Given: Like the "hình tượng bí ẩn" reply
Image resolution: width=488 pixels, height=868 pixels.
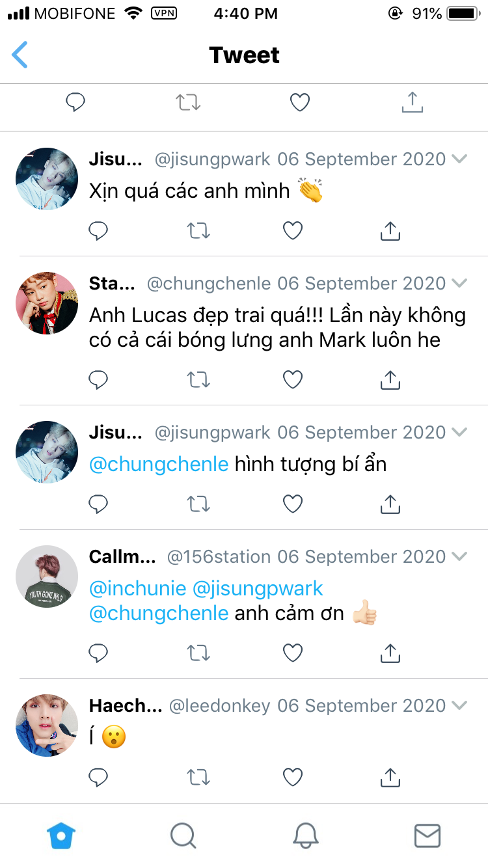Looking at the screenshot, I should pos(293,504).
